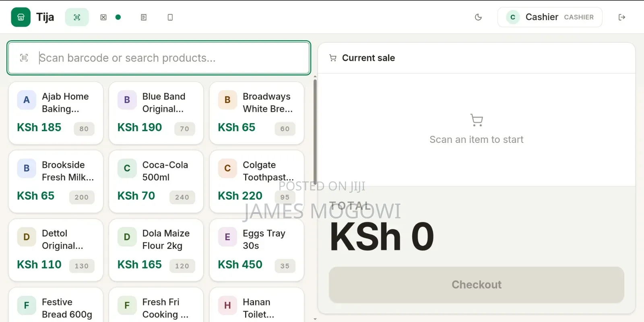This screenshot has width=644, height=322.
Task: Click the empty cart icon placeholder
Action: tap(477, 120)
